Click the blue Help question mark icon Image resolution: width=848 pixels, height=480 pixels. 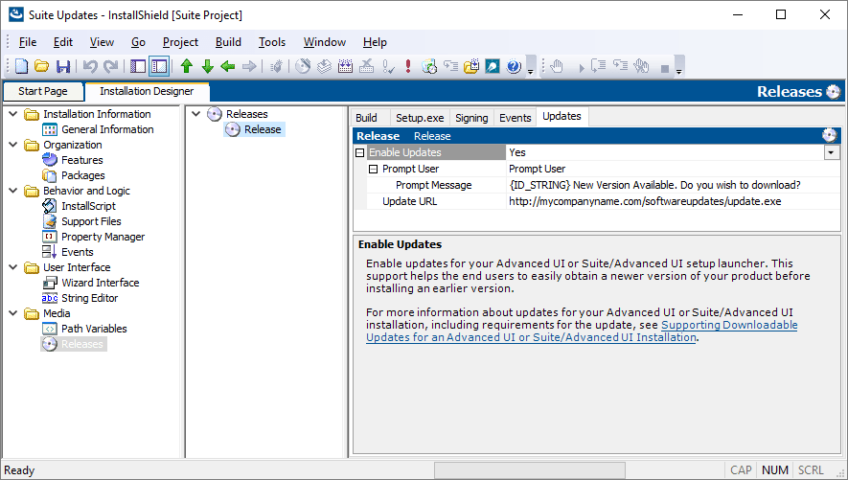(x=514, y=67)
